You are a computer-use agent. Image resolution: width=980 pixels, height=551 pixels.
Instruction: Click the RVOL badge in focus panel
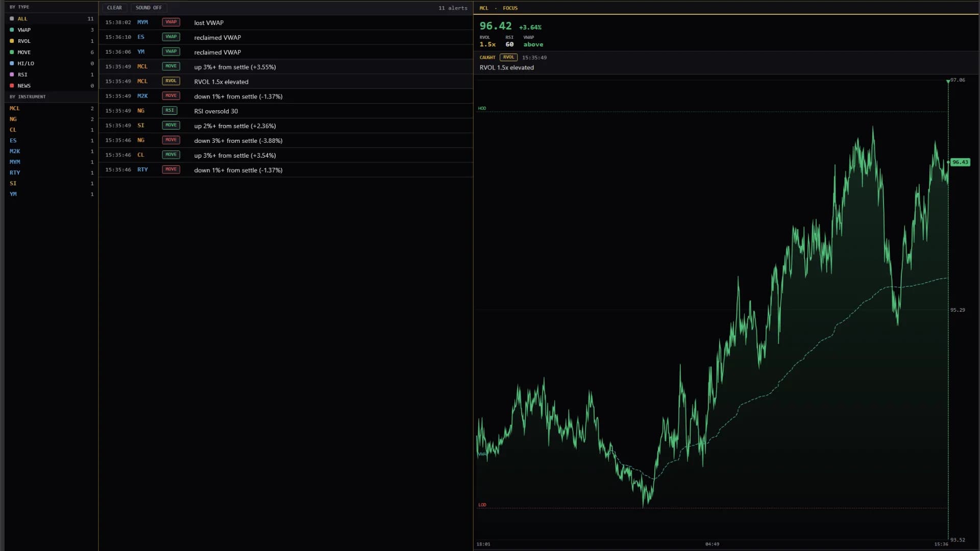click(x=508, y=57)
